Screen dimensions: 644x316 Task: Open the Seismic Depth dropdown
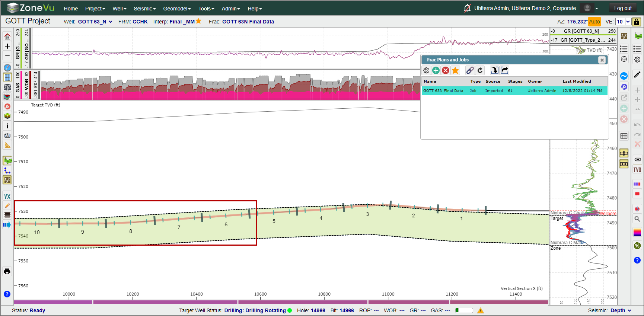(x=621, y=310)
